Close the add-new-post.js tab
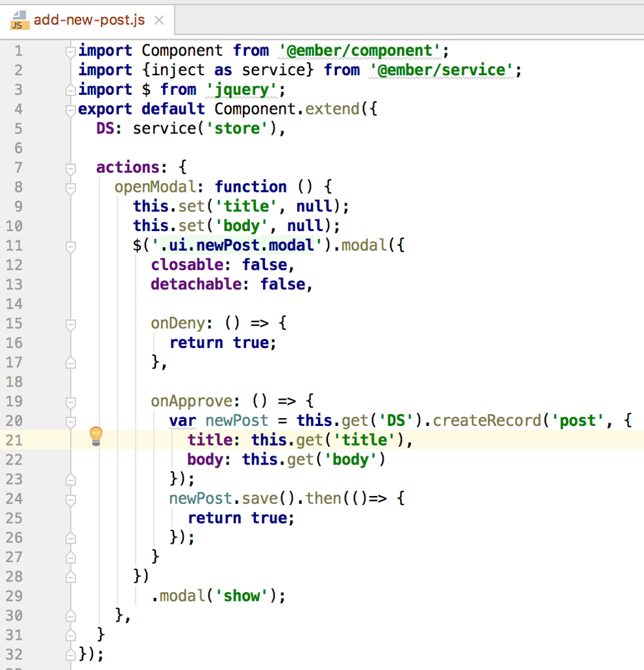 click(159, 20)
